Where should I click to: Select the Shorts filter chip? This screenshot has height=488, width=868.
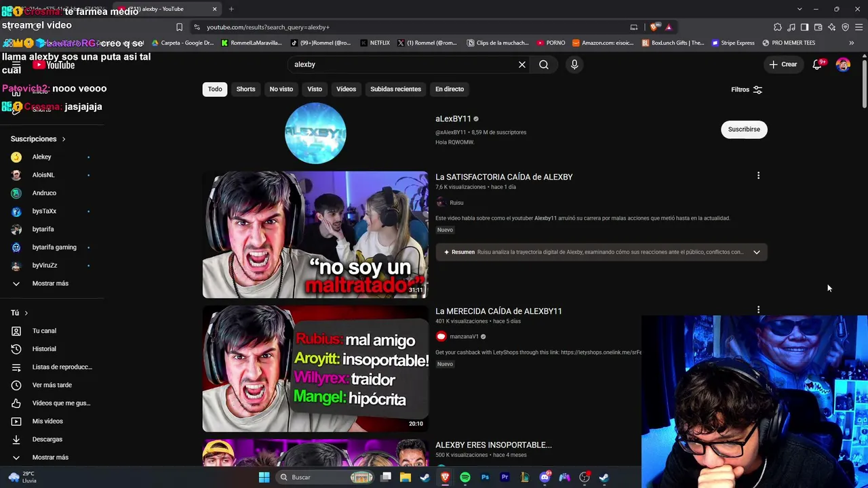[245, 89]
